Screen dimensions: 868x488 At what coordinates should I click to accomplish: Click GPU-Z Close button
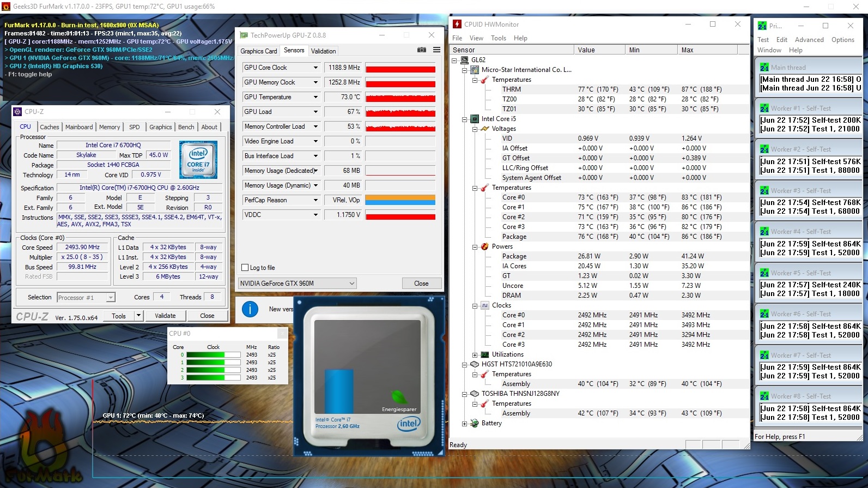[x=421, y=284]
